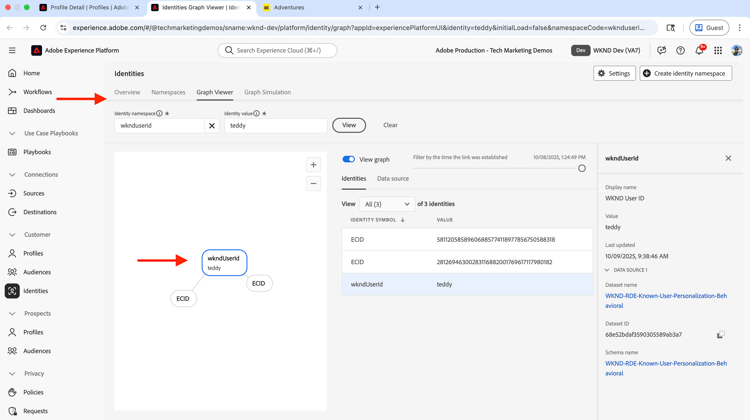Select the ECID node below wkndUserId
This screenshot has height=420, width=750.
pos(183,298)
